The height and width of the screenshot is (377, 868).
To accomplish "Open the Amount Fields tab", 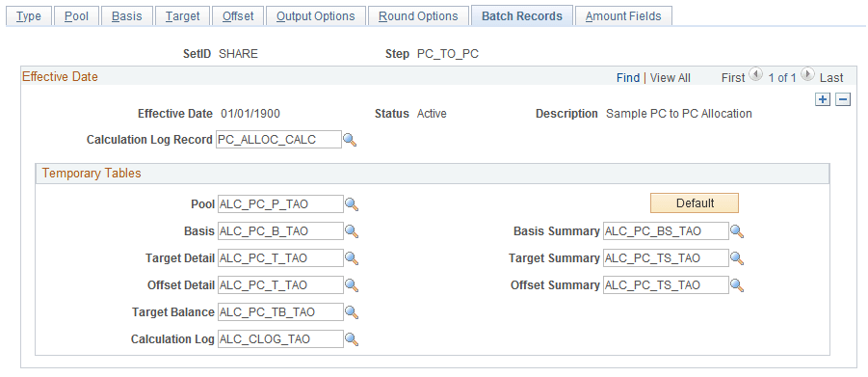I will pos(623,16).
